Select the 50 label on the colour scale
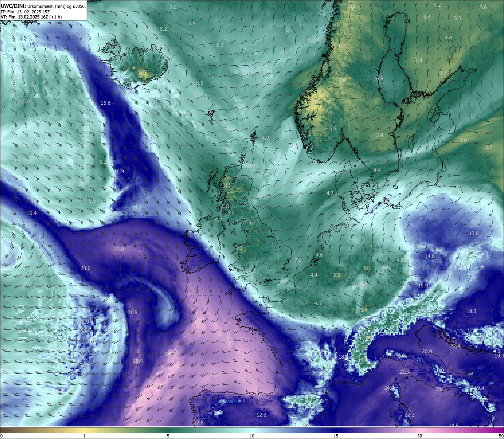 pyautogui.click(x=501, y=436)
